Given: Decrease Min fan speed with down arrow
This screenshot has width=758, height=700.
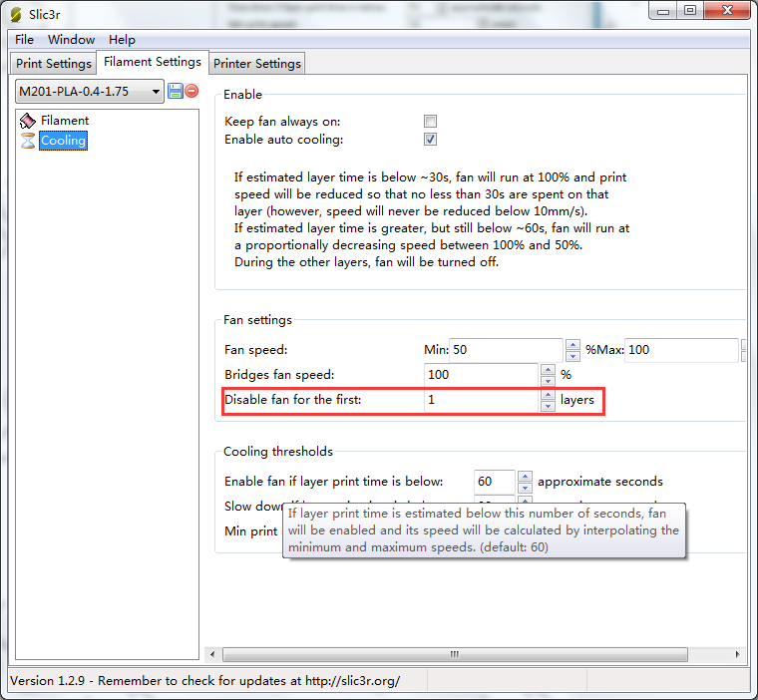Looking at the screenshot, I should pyautogui.click(x=572, y=356).
